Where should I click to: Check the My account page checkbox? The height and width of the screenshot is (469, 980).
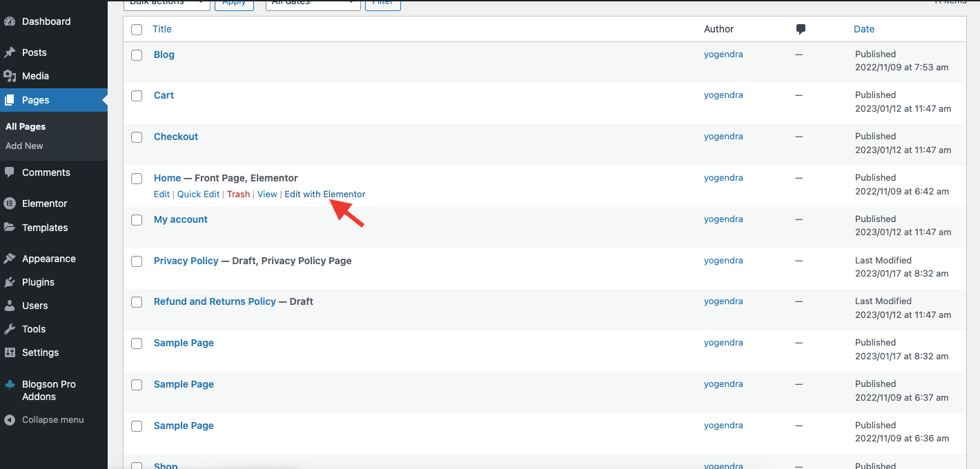point(137,220)
